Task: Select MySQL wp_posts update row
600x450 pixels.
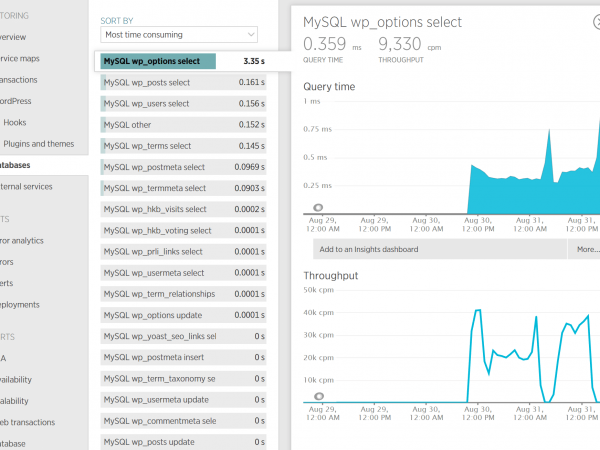Action: tap(184, 442)
